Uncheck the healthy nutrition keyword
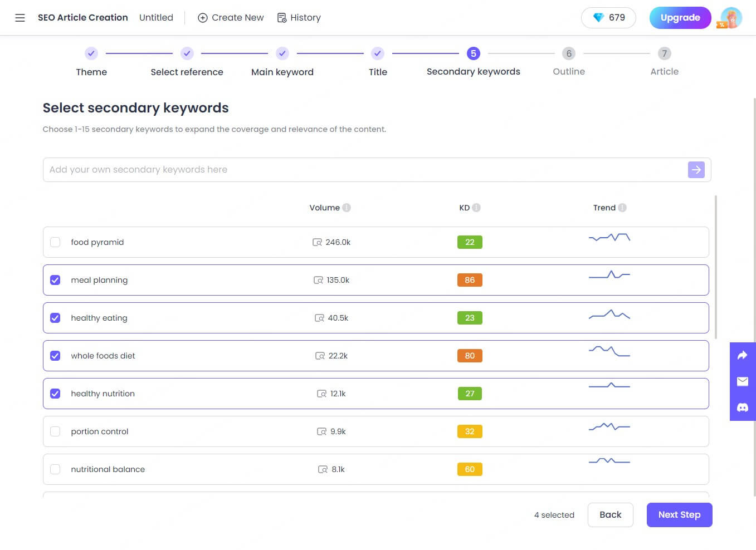This screenshot has width=756, height=550. pyautogui.click(x=55, y=394)
